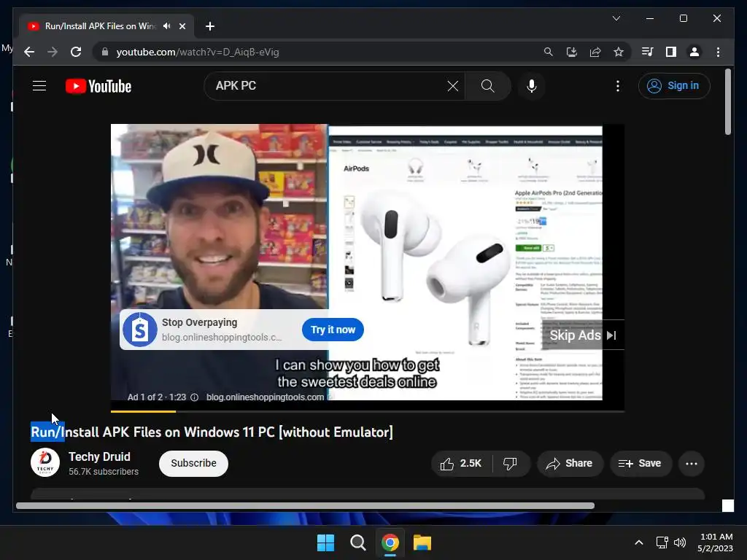Click Skip Ads on the video
The width and height of the screenshot is (747, 560).
[x=583, y=335]
